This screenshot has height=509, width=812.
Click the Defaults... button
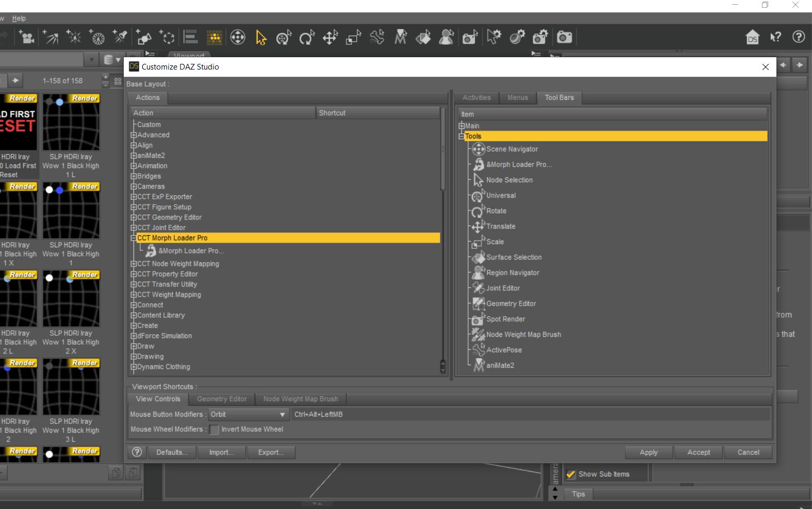172,452
